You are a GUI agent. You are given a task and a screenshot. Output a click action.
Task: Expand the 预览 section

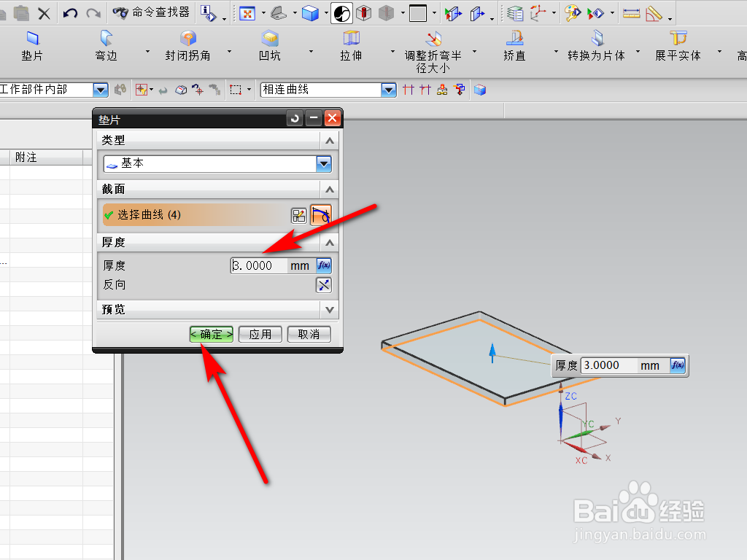click(330, 310)
